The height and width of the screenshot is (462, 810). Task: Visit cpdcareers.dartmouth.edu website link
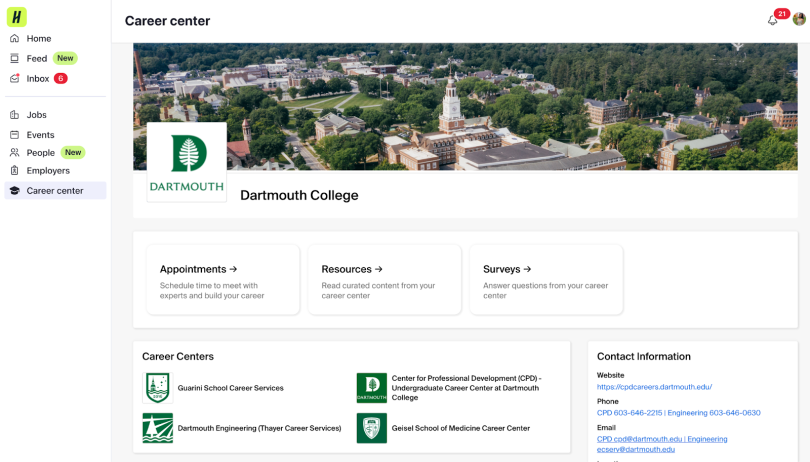click(655, 387)
